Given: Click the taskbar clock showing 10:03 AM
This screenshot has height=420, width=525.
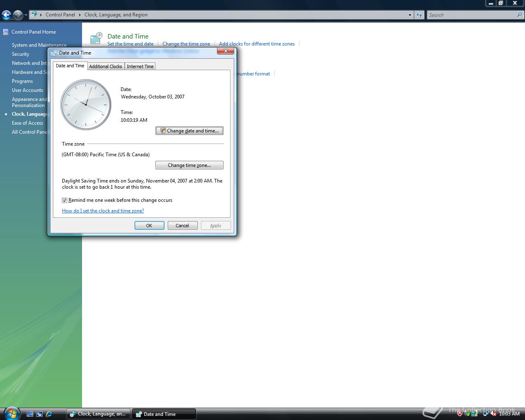Looking at the screenshot, I should (x=509, y=413).
